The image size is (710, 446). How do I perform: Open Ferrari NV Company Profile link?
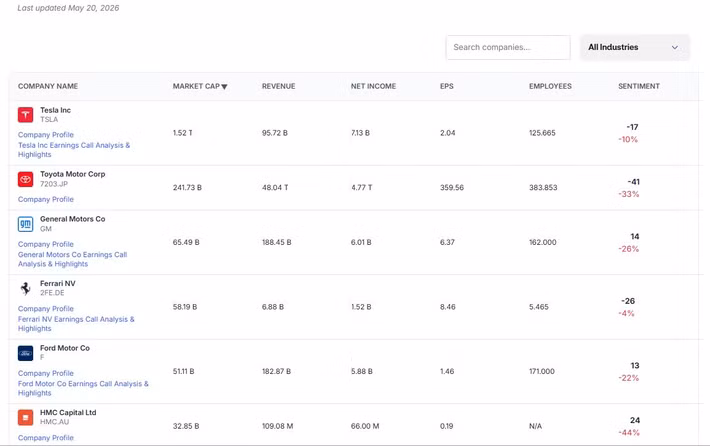46,309
